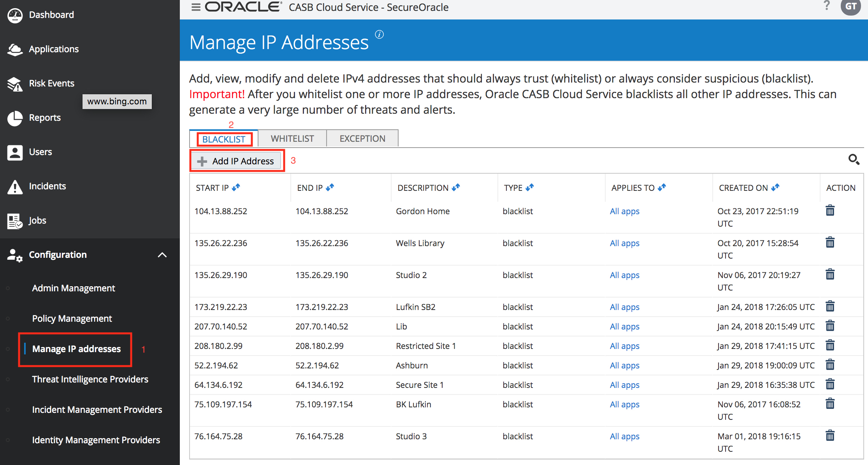The image size is (868, 465).
Task: Click the Oracle logo in the header
Action: 243,7
